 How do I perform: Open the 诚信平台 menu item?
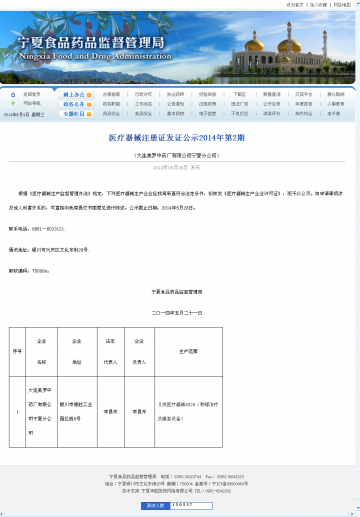[x=272, y=114]
